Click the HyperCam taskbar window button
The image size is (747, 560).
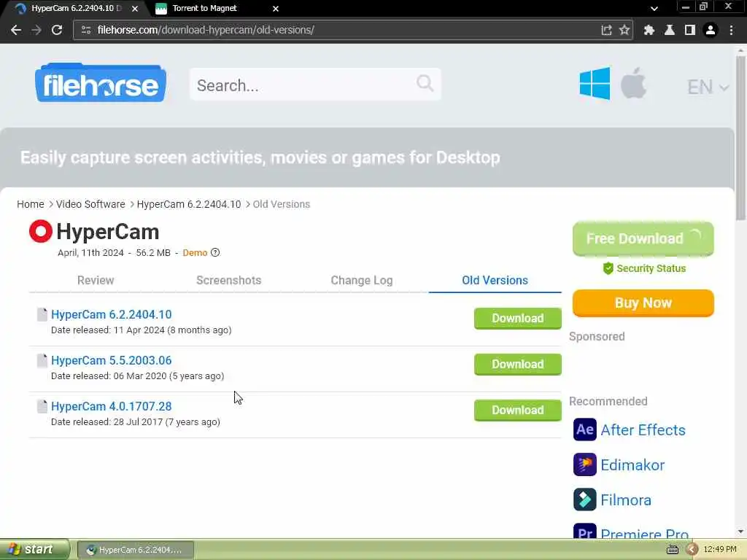point(135,550)
